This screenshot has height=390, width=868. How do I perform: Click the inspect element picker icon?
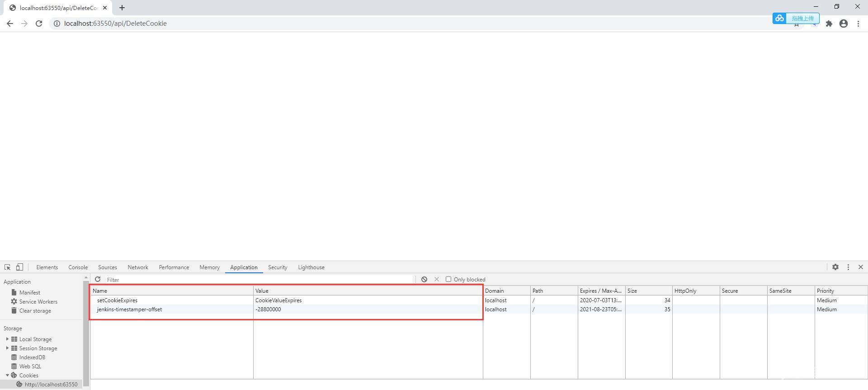coord(7,267)
